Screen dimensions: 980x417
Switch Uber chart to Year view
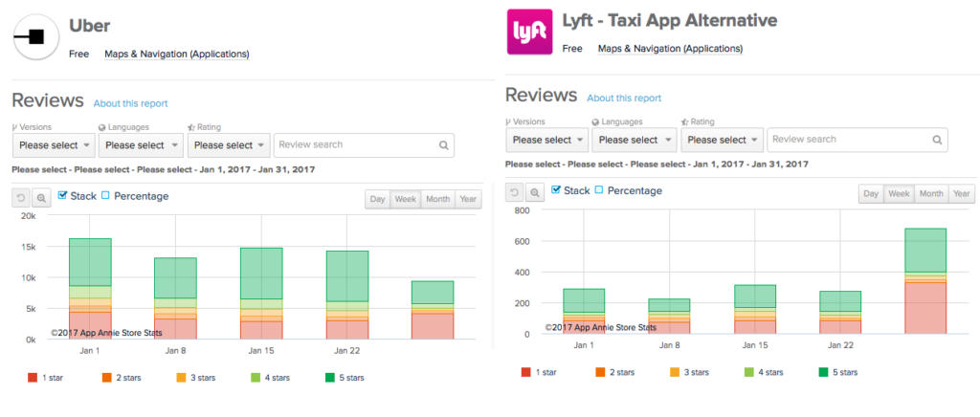click(468, 199)
